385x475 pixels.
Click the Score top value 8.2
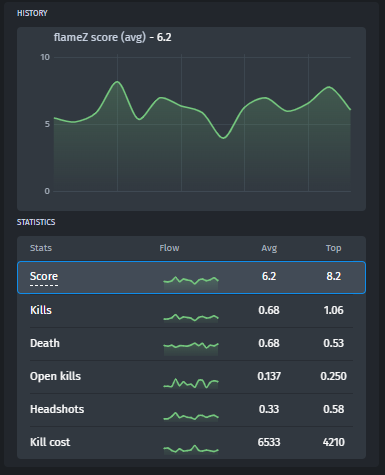coord(334,276)
